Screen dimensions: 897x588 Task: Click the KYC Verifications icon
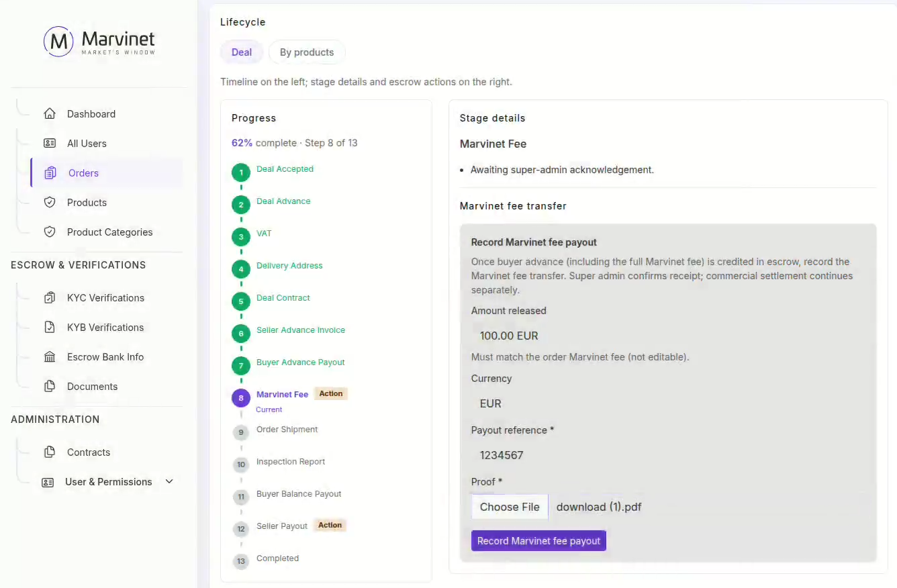50,298
